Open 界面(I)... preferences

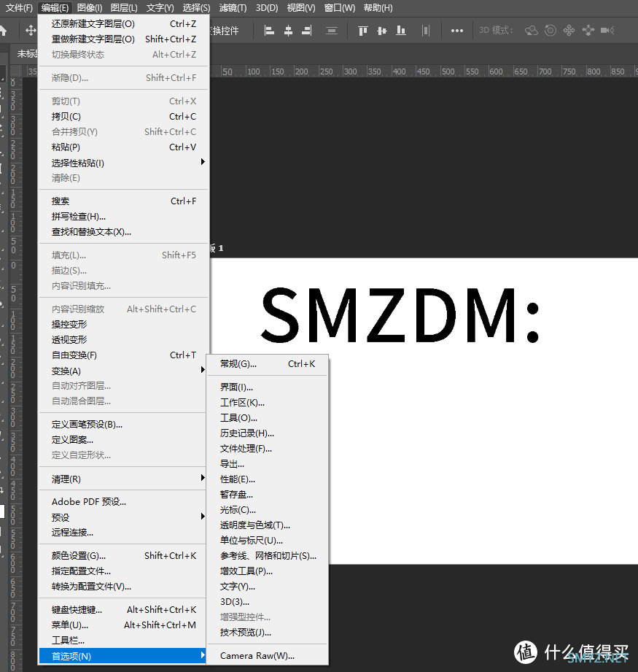pos(268,387)
